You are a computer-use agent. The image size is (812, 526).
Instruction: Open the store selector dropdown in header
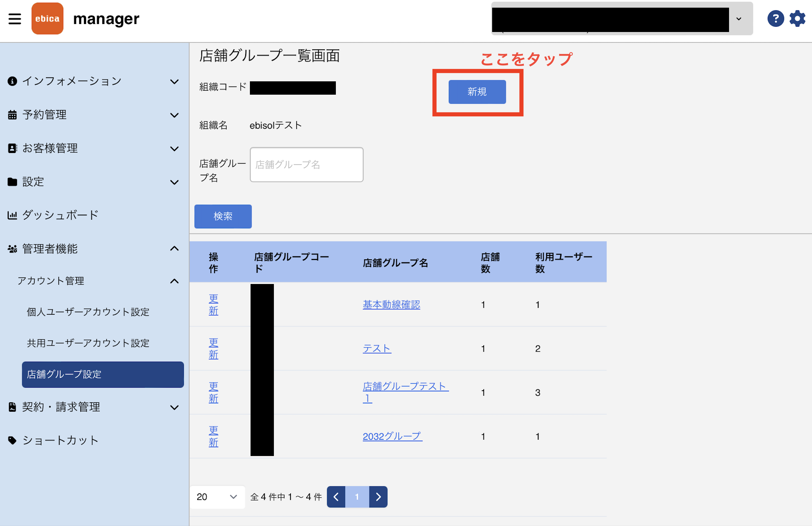622,19
